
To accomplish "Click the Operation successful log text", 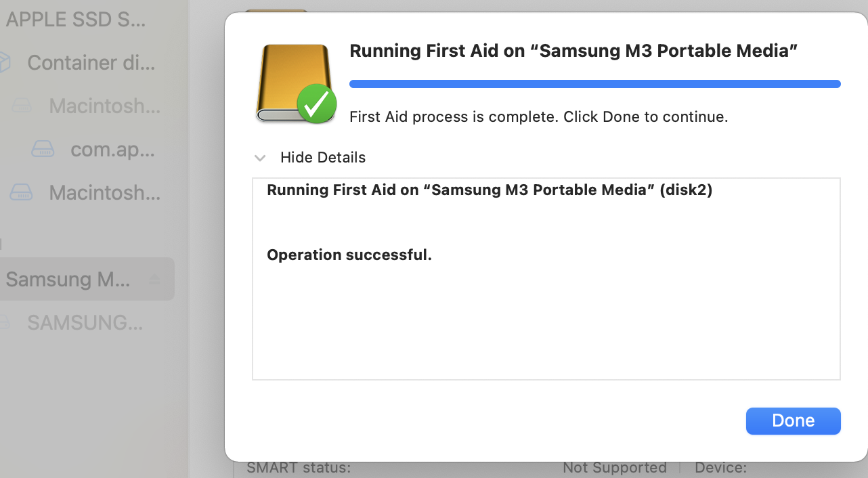I will [349, 255].
